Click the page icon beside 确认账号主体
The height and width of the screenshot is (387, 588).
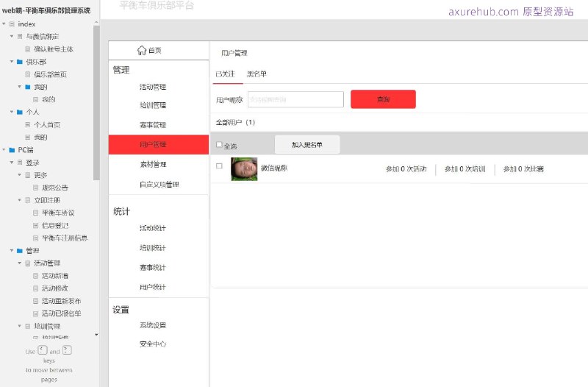(28, 49)
